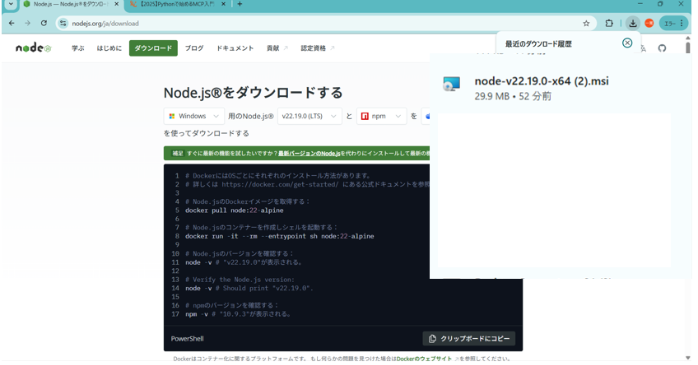Expand the v22.19.0 (LTS) version dropdown
Viewport: 698px width, 365px height.
point(309,116)
